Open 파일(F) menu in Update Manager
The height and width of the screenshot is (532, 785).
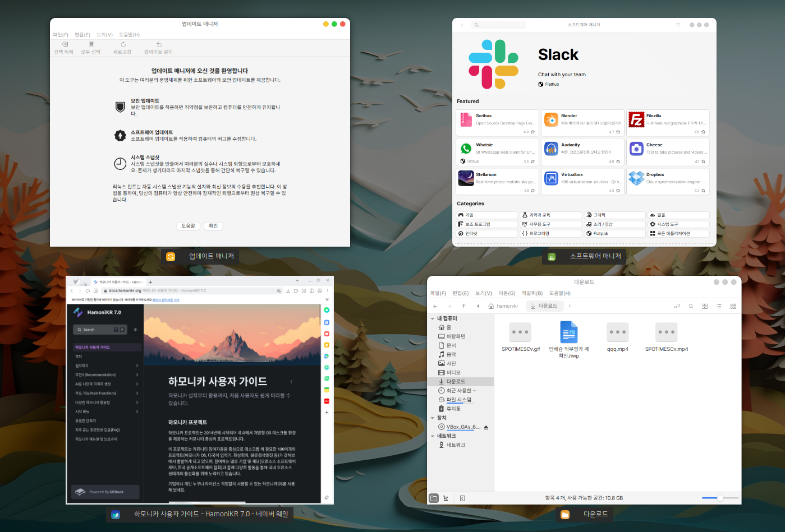(61, 35)
